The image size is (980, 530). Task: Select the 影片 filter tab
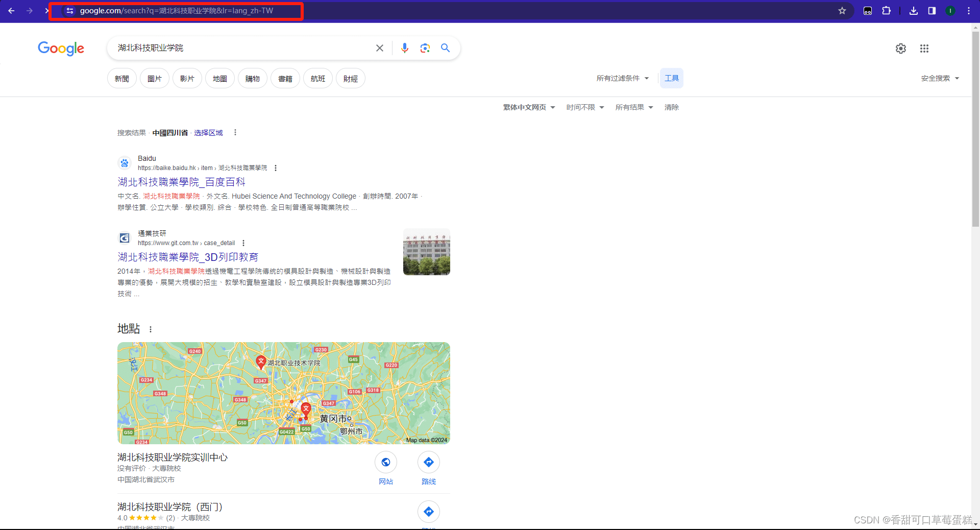click(187, 79)
